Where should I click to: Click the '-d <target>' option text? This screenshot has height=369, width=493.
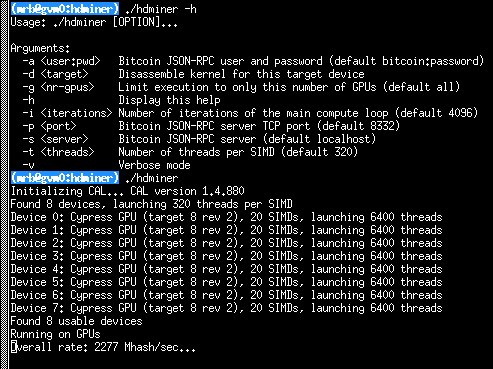pyautogui.click(x=55, y=74)
